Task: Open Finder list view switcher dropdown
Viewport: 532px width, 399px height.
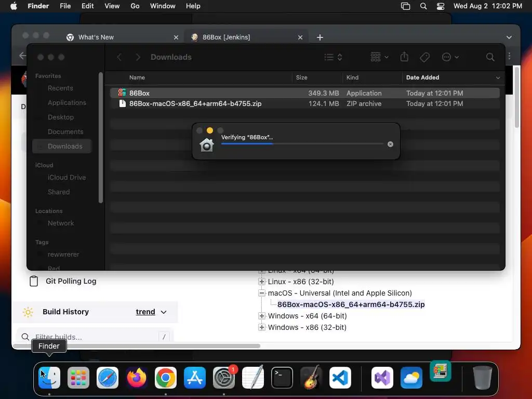Action: (333, 57)
